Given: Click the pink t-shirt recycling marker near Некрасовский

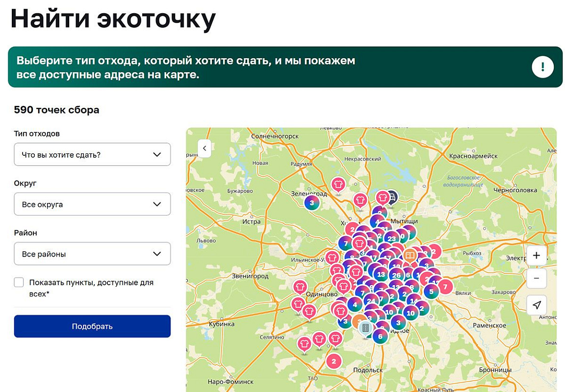Looking at the screenshot, I should point(338,184).
